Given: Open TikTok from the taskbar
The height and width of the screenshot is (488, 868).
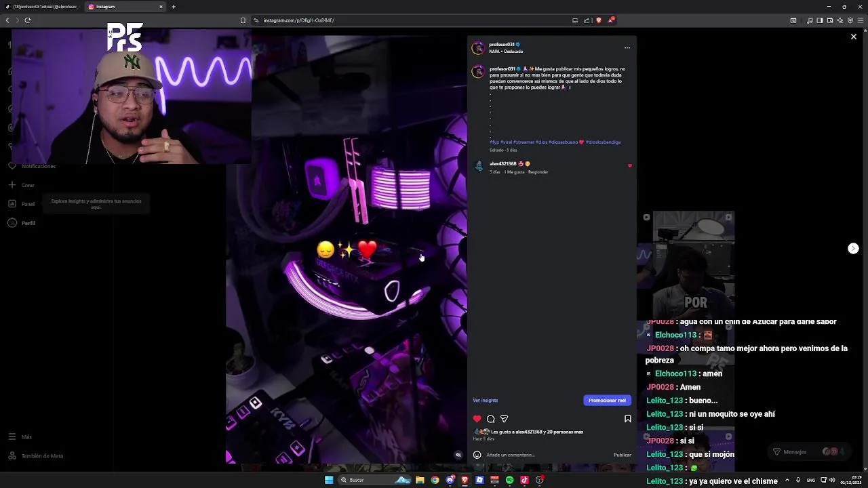Looking at the screenshot, I should point(524,480).
